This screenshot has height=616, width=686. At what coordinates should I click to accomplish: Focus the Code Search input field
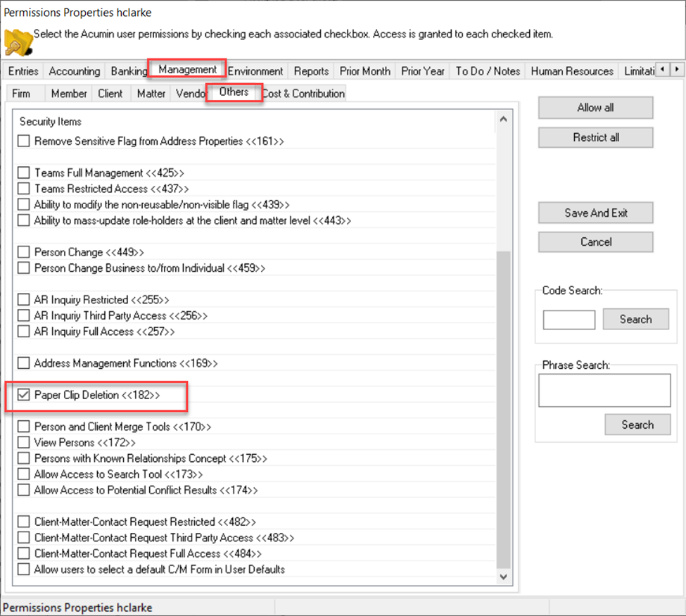point(569,320)
